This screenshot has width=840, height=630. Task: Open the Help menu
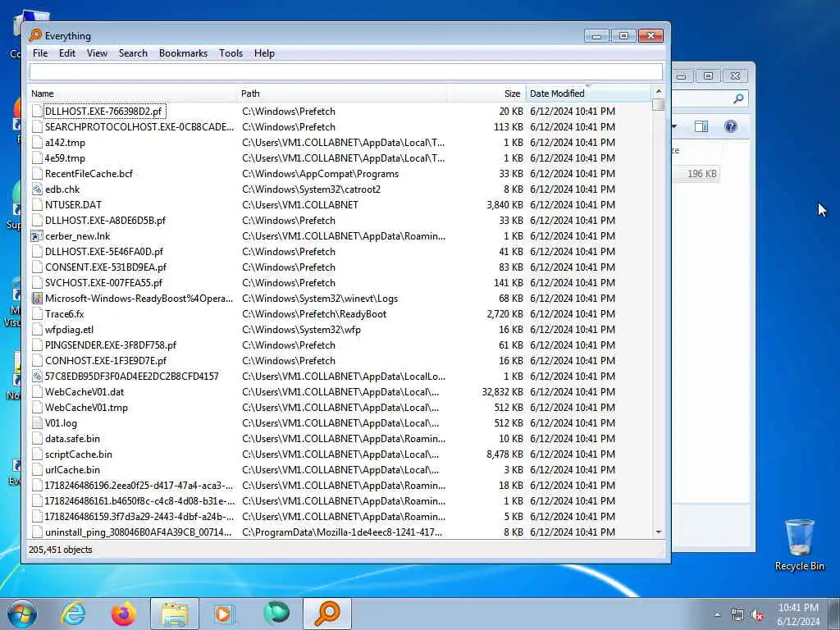coord(264,53)
